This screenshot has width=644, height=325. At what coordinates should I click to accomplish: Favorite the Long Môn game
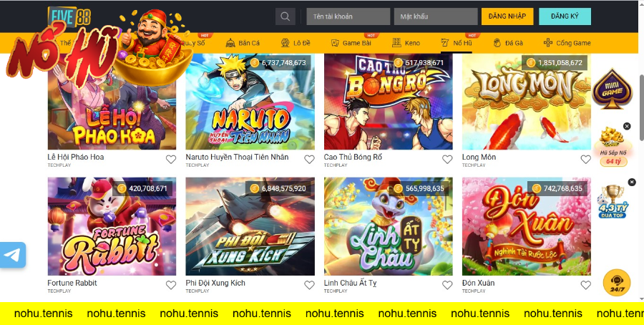[585, 160]
